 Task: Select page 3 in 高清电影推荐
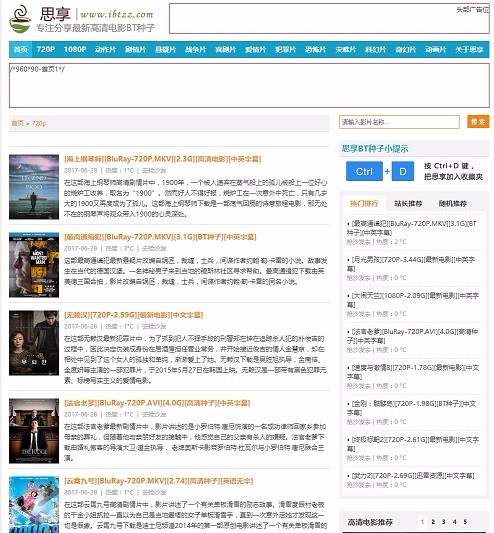pos(444,521)
